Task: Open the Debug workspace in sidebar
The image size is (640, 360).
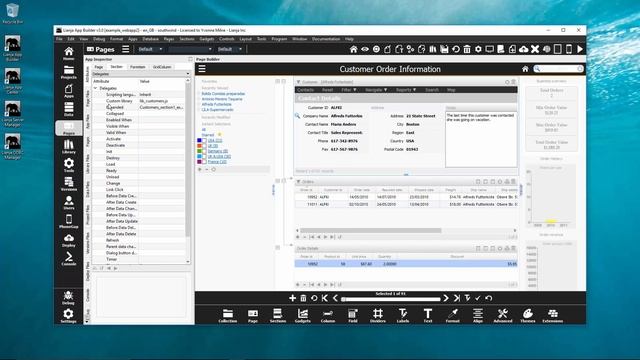Action: coord(68,298)
